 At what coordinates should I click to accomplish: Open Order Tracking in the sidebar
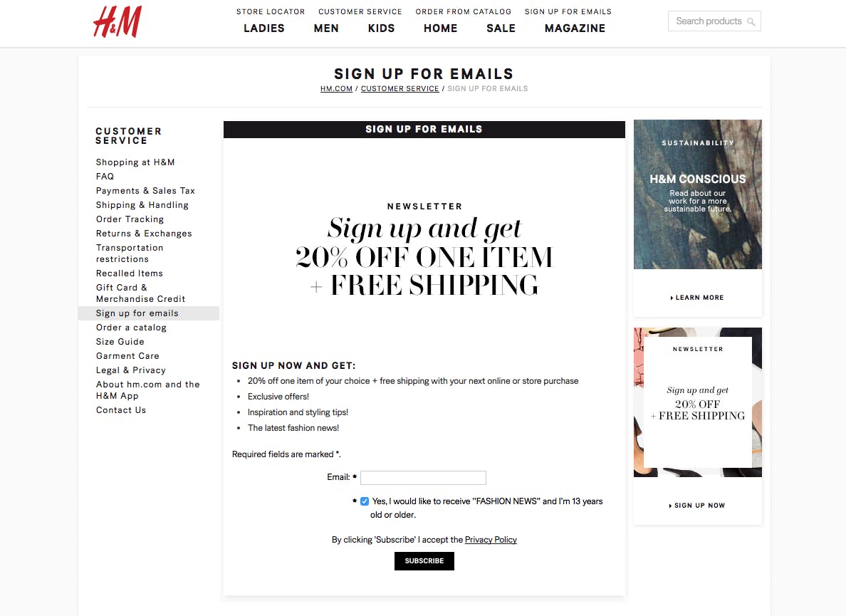coord(130,219)
